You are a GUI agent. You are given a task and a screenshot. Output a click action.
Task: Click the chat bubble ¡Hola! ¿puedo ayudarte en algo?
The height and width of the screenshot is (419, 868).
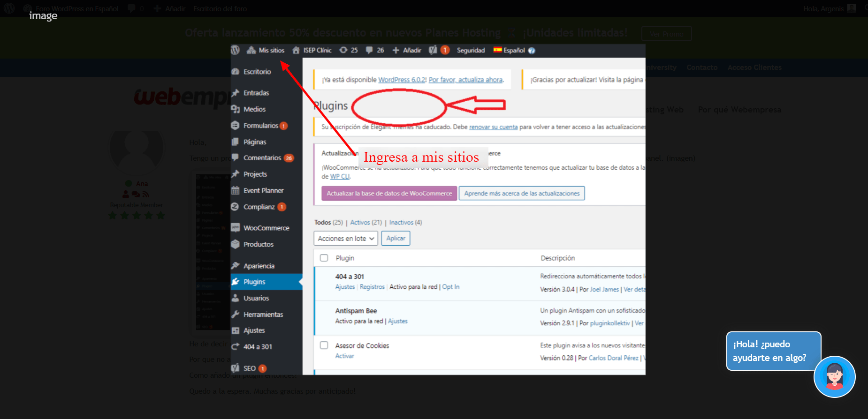pos(773,351)
